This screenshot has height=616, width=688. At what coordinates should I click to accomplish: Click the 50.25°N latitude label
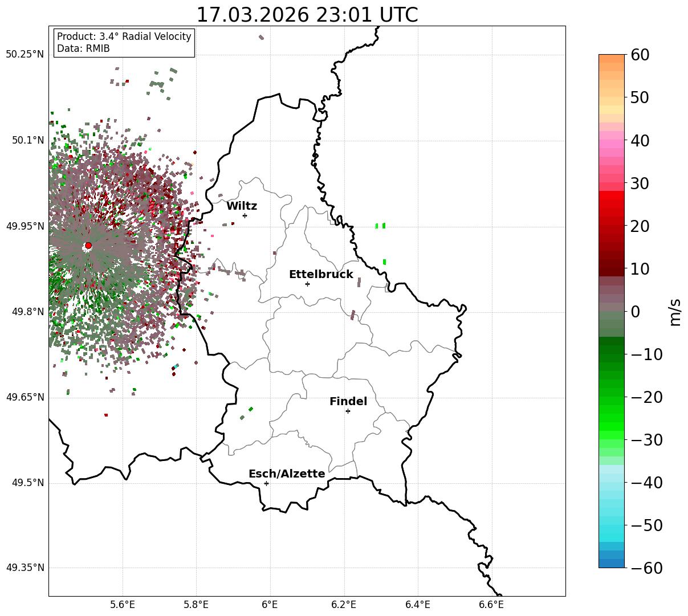pos(25,55)
